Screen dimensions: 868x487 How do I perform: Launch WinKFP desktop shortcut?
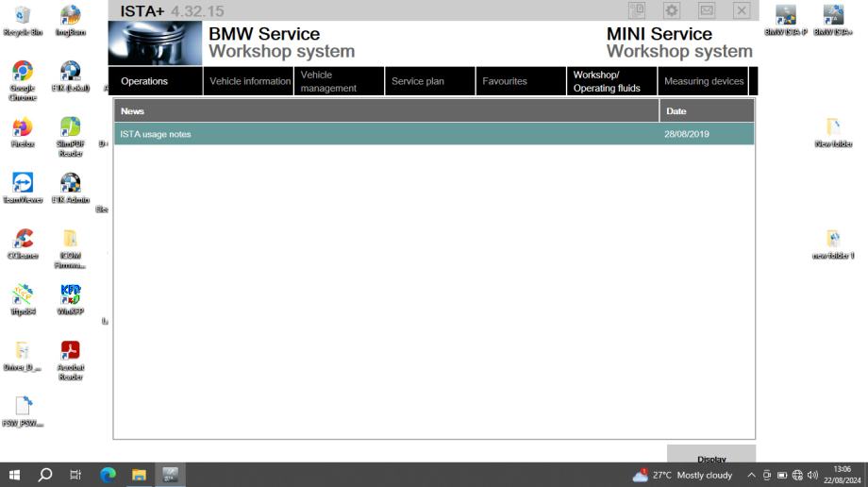pyautogui.click(x=71, y=300)
